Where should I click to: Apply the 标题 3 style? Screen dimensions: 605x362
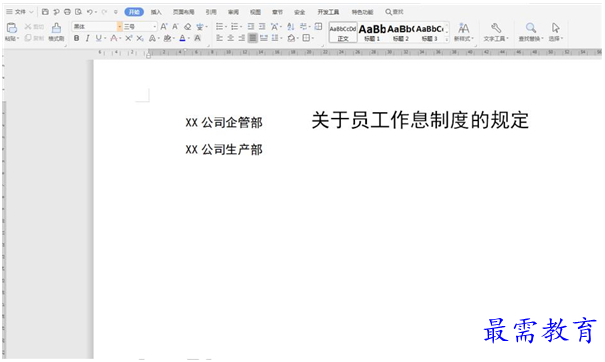tap(429, 32)
